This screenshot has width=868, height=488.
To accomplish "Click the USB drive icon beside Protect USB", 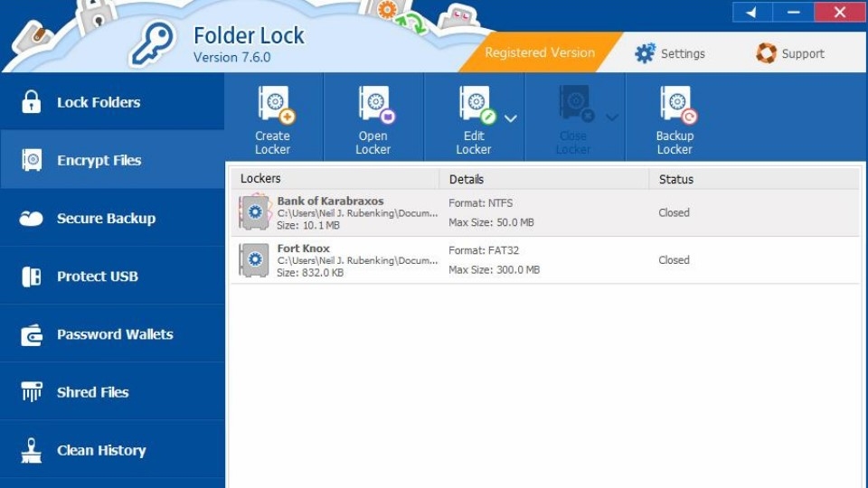I will pos(32,277).
